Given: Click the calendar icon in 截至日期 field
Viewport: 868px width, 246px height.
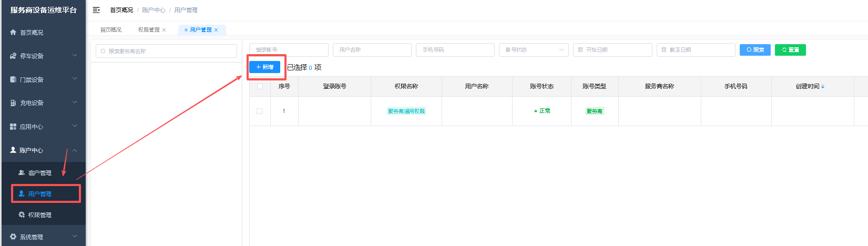Looking at the screenshot, I should coord(664,49).
